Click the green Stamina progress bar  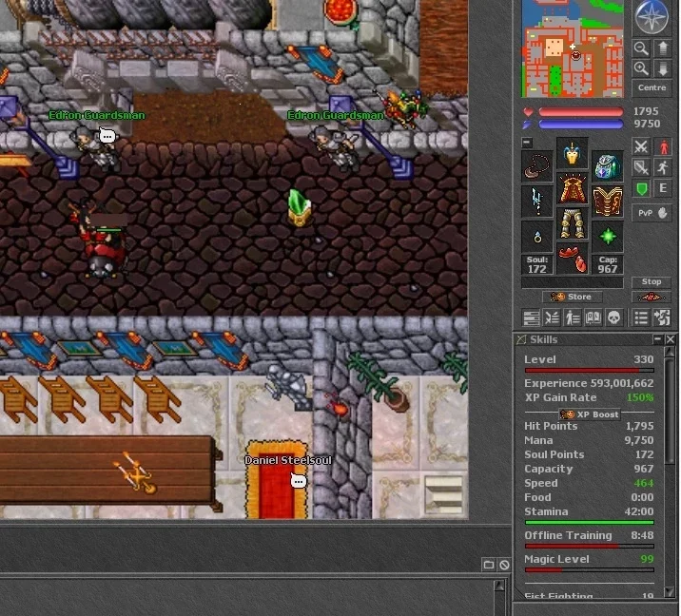[x=590, y=523]
